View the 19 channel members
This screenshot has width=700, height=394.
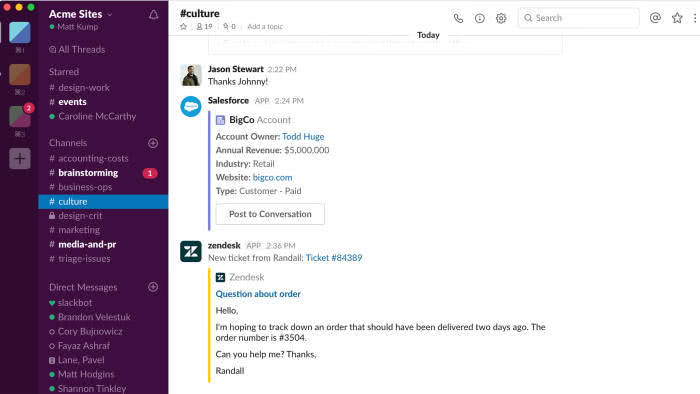[x=204, y=27]
